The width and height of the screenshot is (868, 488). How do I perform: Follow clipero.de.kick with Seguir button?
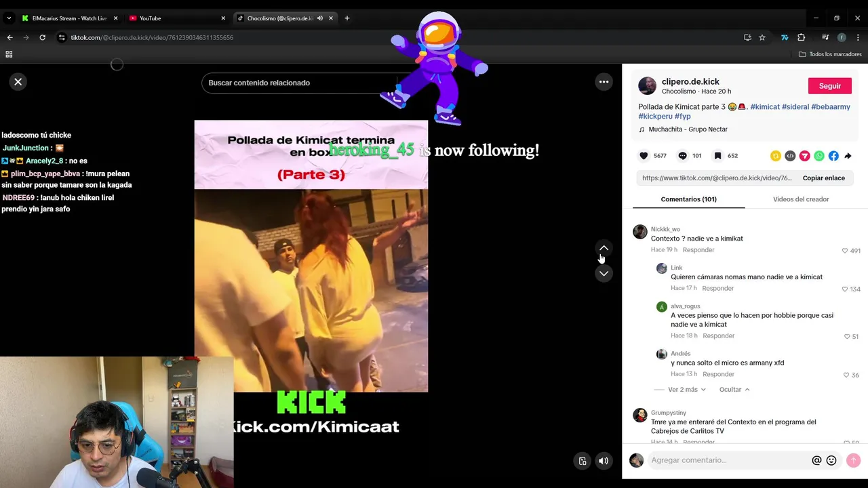829,86
